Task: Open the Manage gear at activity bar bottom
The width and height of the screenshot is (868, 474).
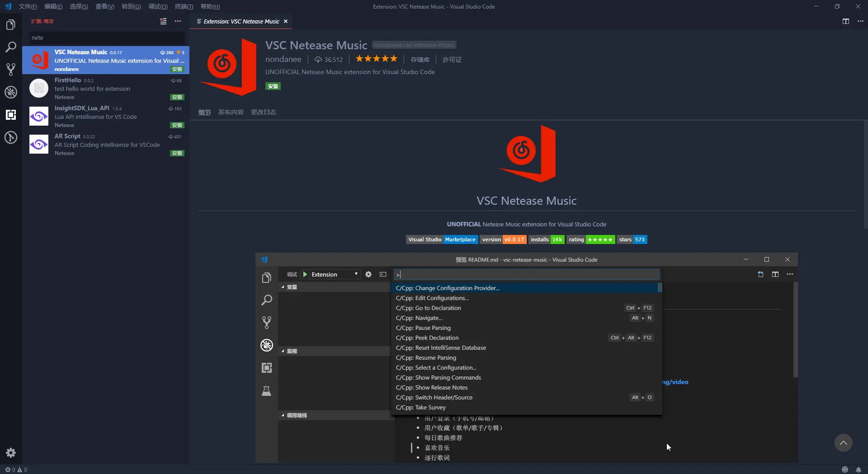Action: pos(11,453)
